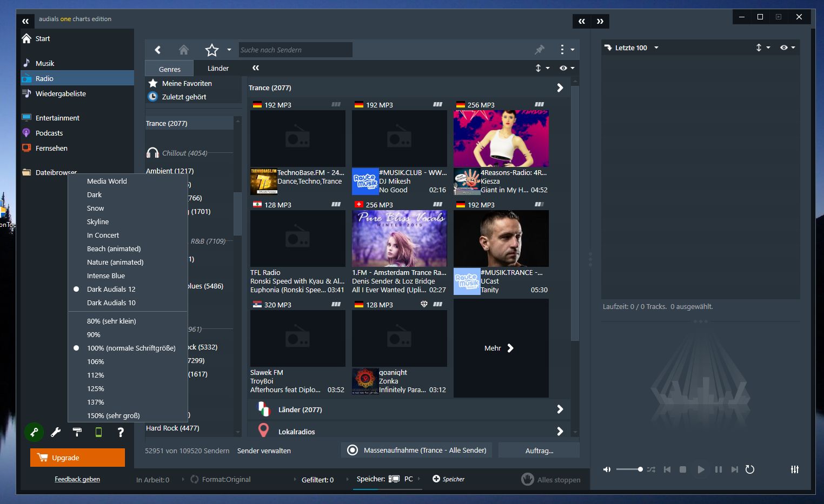
Task: Switch to the Genres tab
Action: pos(170,69)
